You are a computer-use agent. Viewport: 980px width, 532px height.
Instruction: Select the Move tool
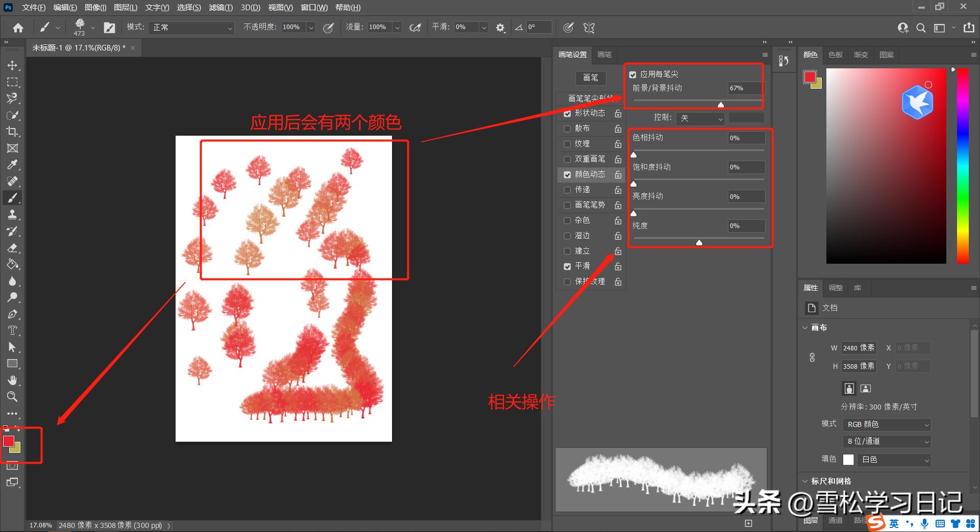12,65
